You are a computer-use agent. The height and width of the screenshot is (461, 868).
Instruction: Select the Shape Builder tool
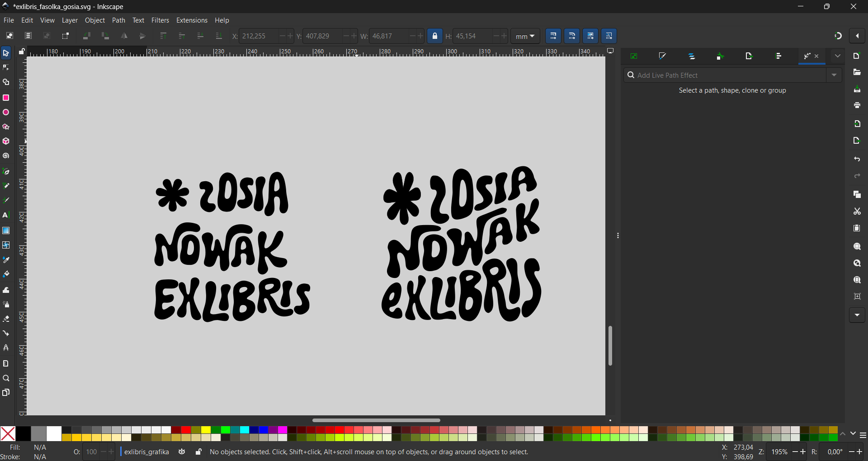[6, 82]
